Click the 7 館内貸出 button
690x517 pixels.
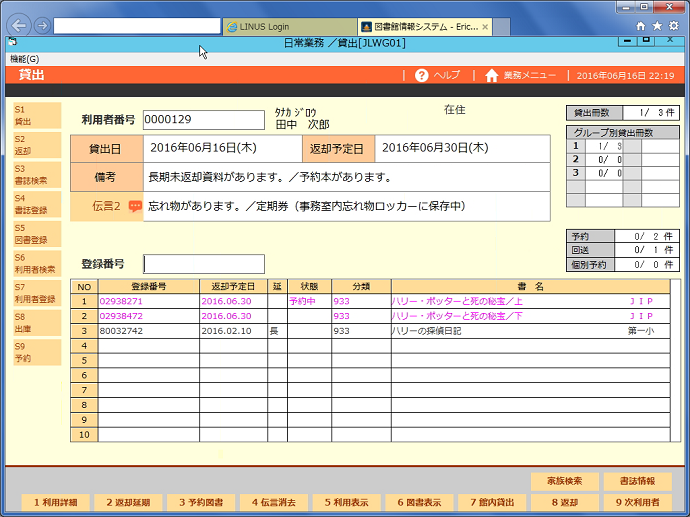pyautogui.click(x=492, y=502)
